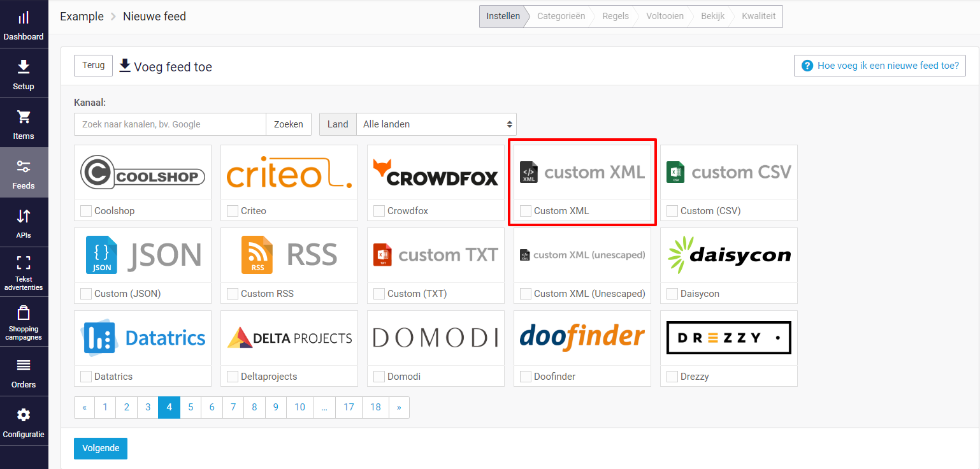Go to pagination page 5
The width and height of the screenshot is (980, 469).
click(x=191, y=407)
